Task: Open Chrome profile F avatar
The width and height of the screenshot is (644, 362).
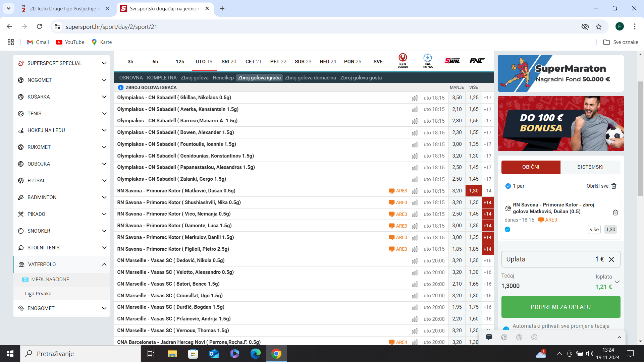Action: pos(620,26)
